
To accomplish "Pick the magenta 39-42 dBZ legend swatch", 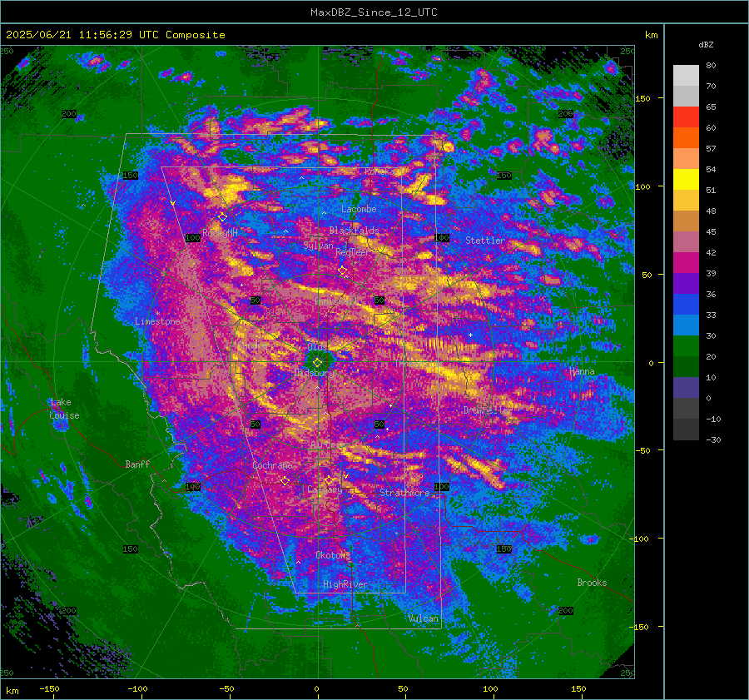I will [686, 263].
